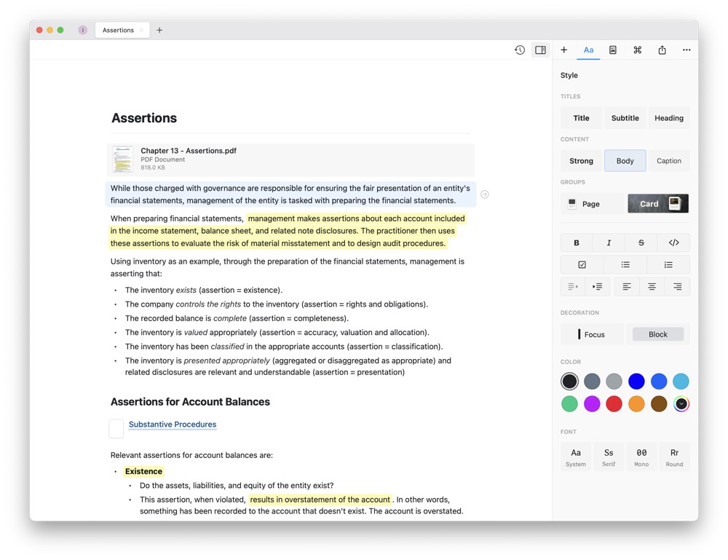Enable strikethrough formatting
This screenshot has width=728, height=560.
[641, 242]
